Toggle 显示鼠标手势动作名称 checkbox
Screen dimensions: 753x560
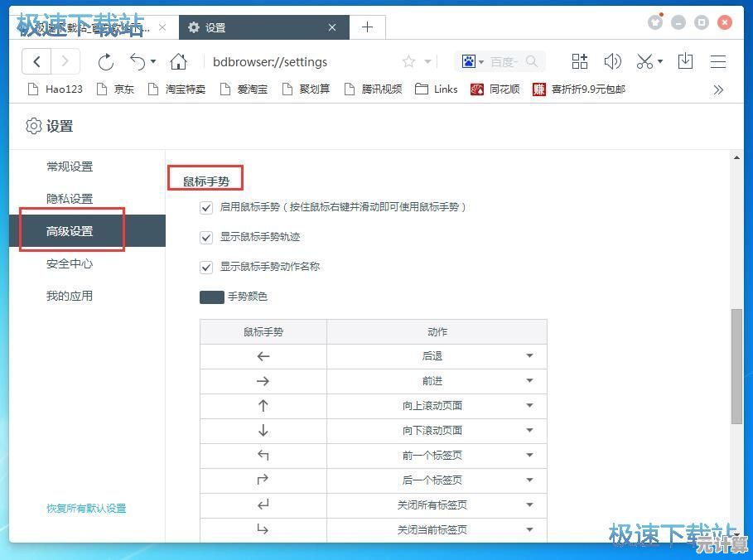(205, 268)
